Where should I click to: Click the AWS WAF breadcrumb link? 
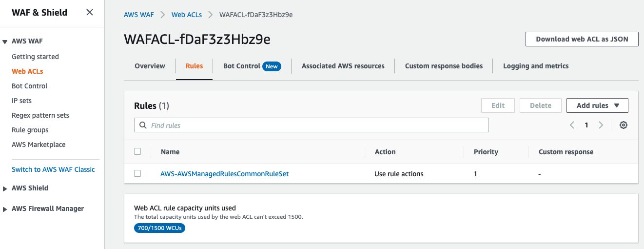(138, 15)
